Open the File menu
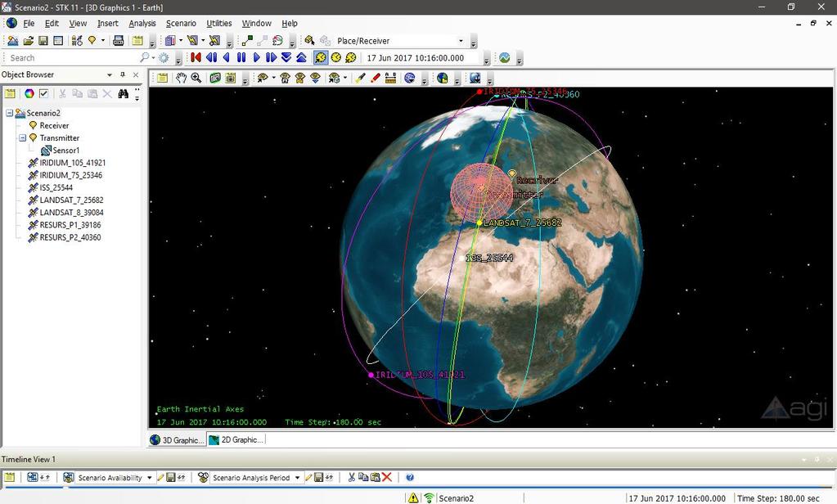 click(x=29, y=24)
